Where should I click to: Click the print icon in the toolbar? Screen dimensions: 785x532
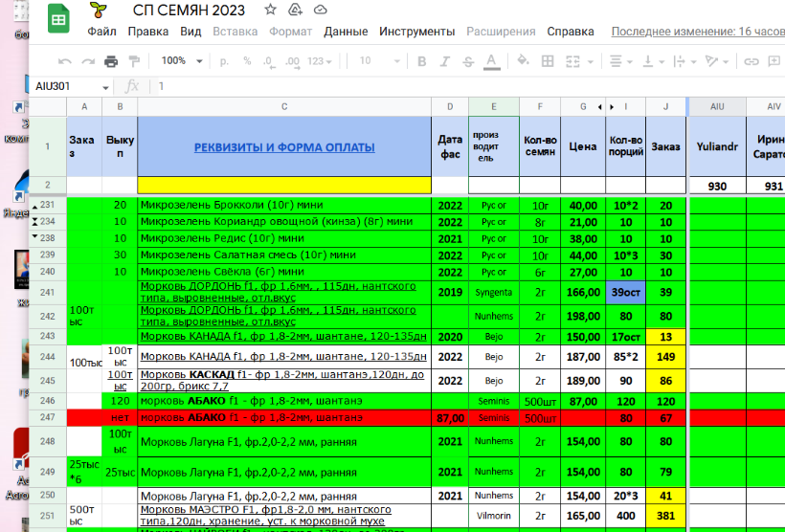[x=111, y=61]
